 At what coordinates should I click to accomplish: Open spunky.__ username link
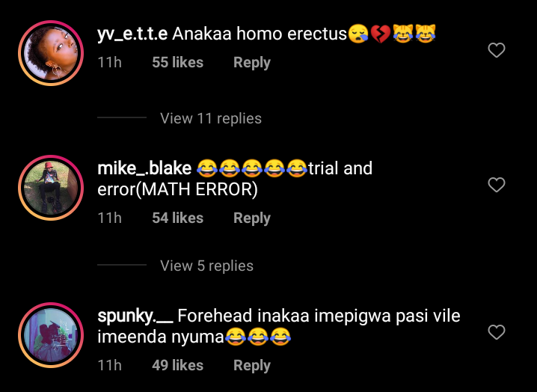[x=135, y=316]
